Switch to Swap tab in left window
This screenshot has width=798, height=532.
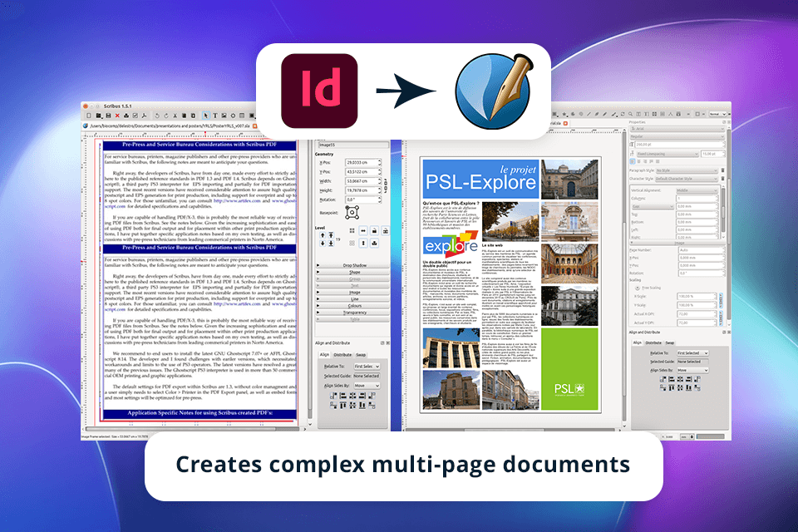[x=361, y=355]
